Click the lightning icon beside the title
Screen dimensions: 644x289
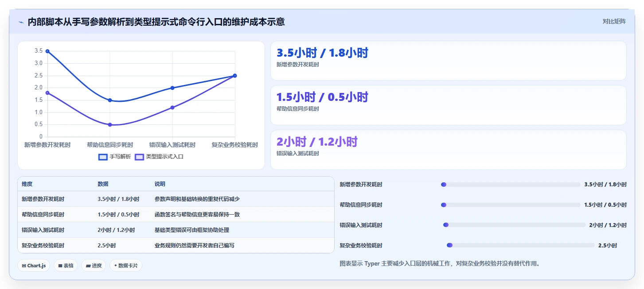click(x=21, y=22)
